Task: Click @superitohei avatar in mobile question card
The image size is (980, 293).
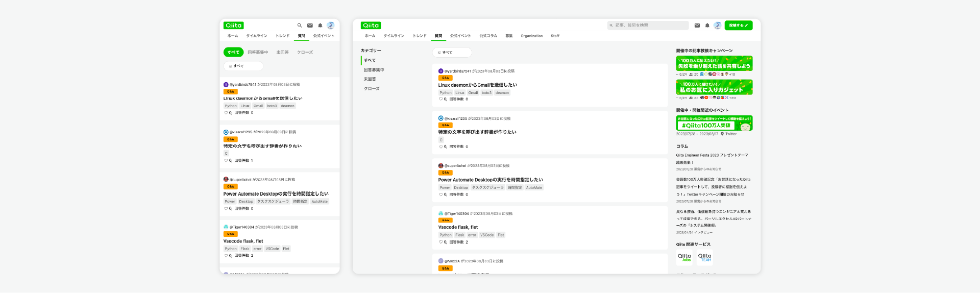Action: coord(226,180)
